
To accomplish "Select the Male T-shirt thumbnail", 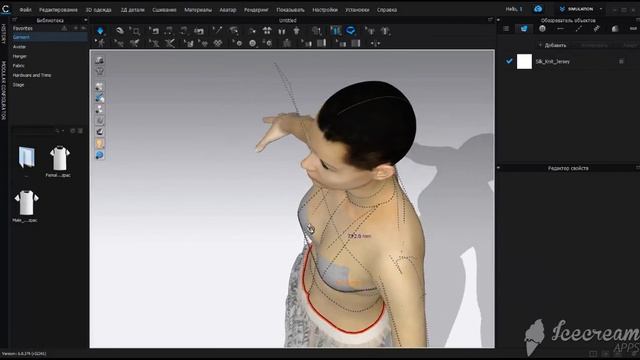I will [26, 203].
